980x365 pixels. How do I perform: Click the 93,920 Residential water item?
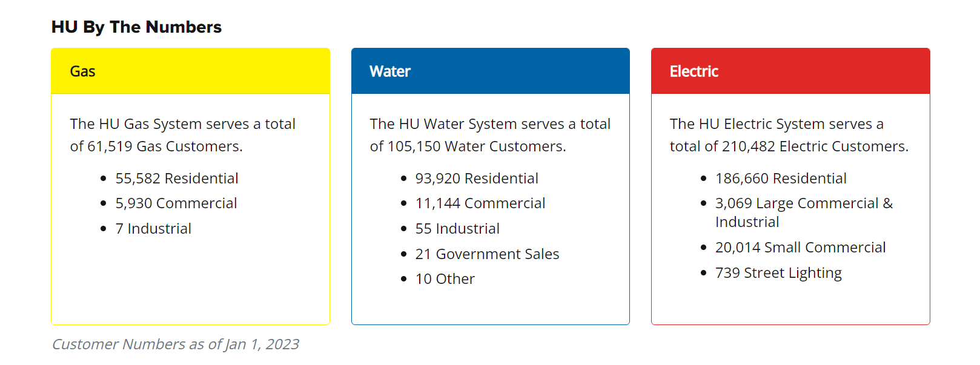[x=477, y=179]
